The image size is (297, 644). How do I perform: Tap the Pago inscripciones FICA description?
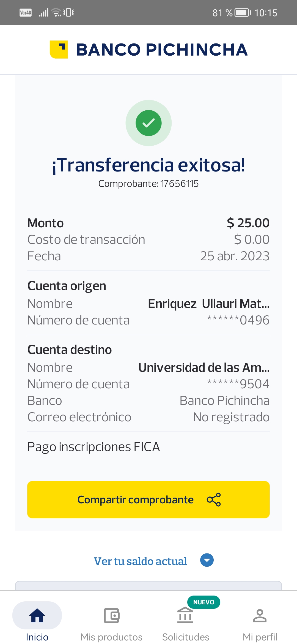click(94, 447)
